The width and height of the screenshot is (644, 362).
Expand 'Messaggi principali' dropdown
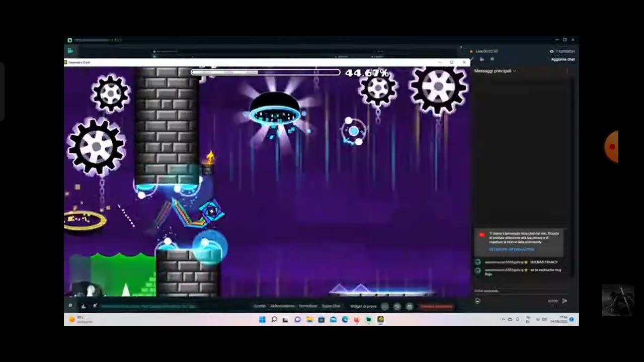click(495, 71)
